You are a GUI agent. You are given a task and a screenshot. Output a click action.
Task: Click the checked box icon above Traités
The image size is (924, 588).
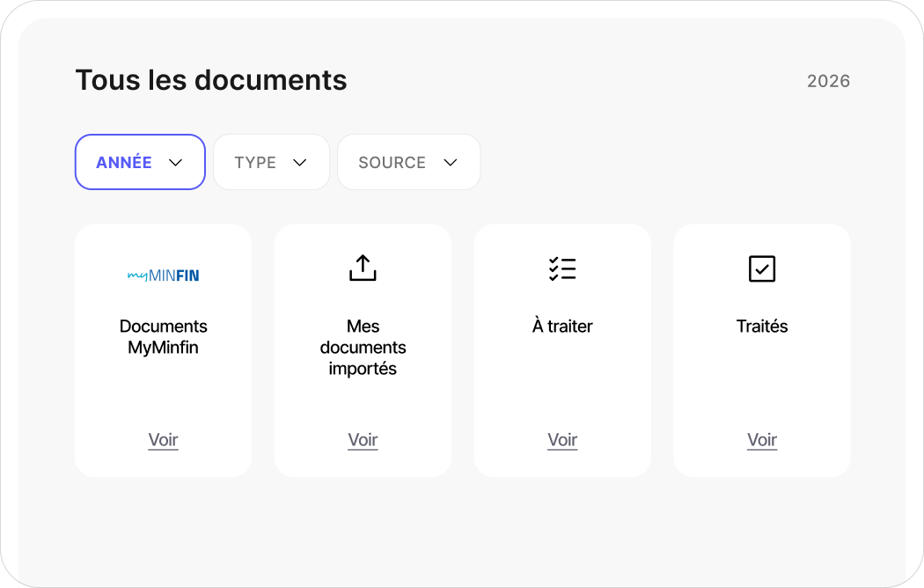(762, 268)
